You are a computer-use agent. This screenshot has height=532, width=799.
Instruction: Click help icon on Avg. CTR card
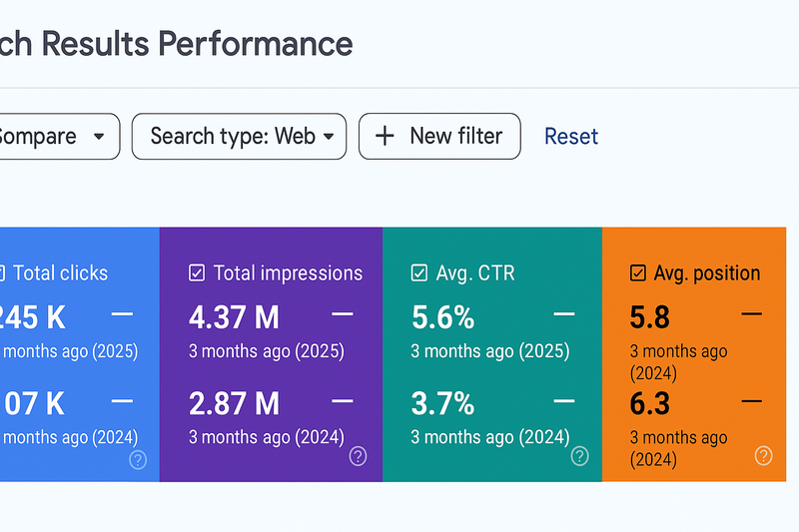point(579,456)
